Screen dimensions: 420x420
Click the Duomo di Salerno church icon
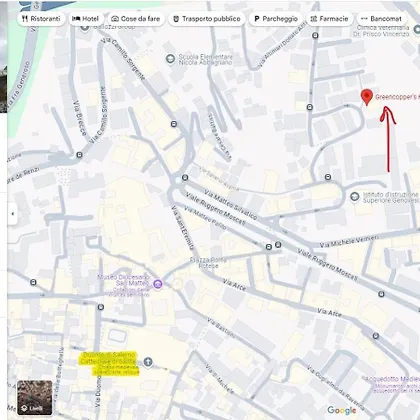click(x=148, y=362)
